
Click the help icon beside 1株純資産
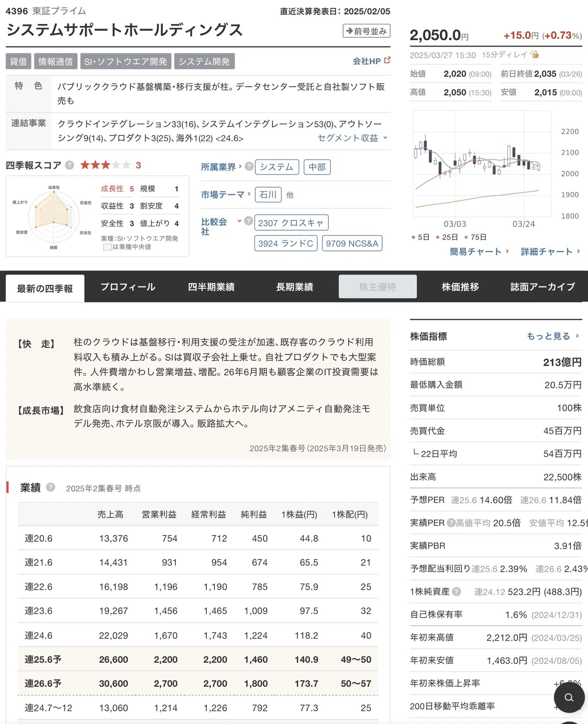point(456,591)
